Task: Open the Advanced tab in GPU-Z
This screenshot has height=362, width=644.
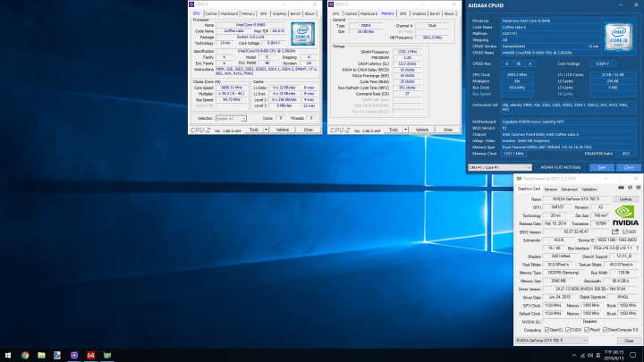Action: [569, 189]
